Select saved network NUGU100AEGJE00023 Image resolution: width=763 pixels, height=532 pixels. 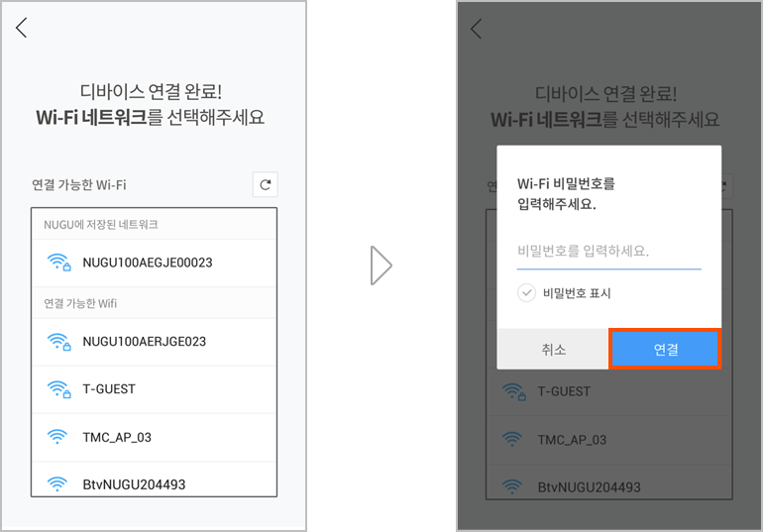pos(154,263)
